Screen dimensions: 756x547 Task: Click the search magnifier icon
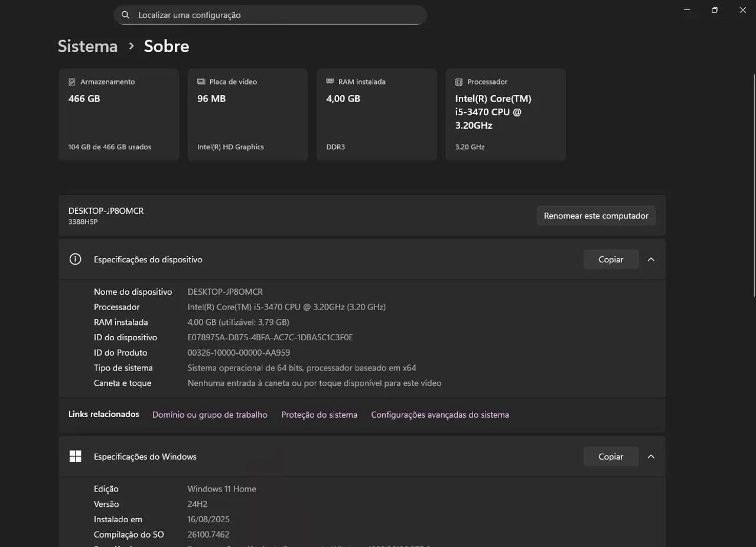point(125,15)
